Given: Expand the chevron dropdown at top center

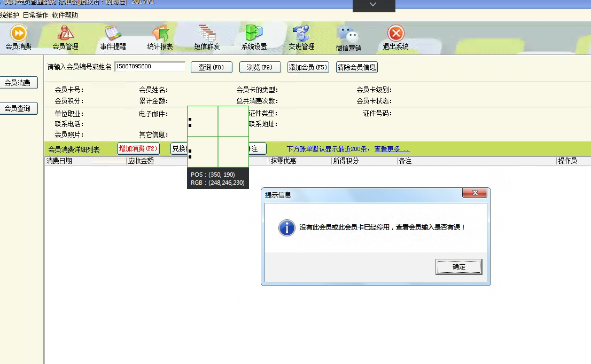Looking at the screenshot, I should coord(373,5).
